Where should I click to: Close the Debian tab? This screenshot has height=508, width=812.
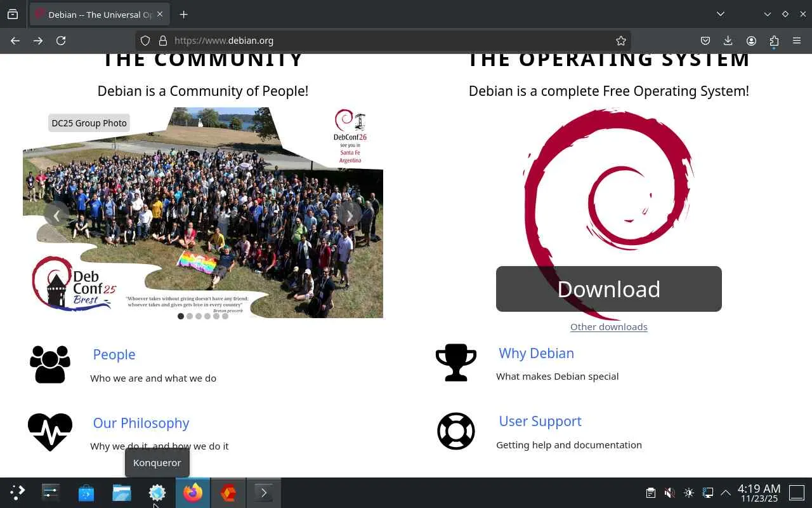click(x=160, y=14)
